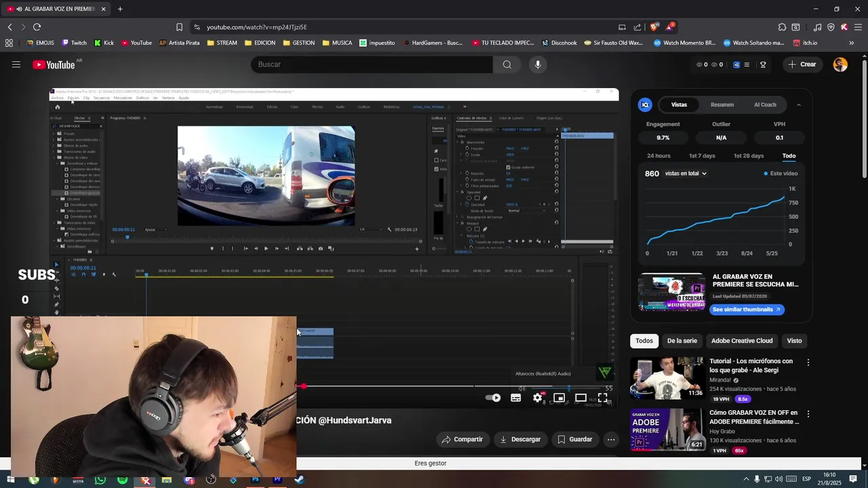The height and width of the screenshot is (488, 868).
Task: Open Spotify from the taskbar
Action: click(x=122, y=480)
